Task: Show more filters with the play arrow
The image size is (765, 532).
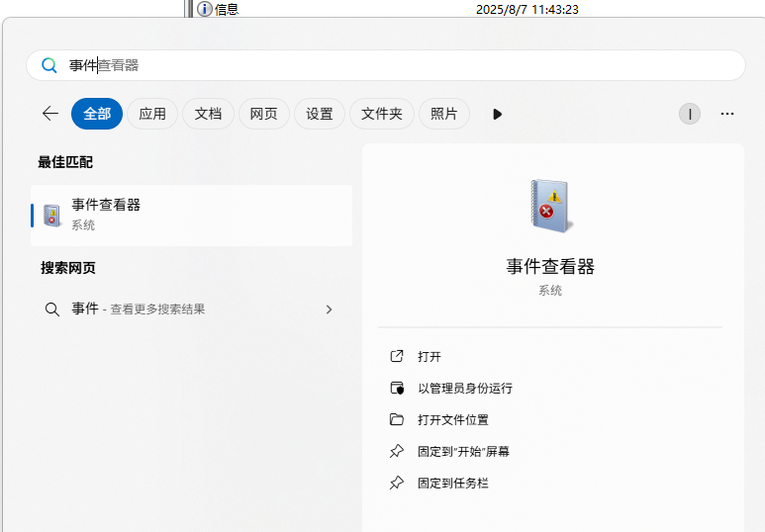Action: (x=497, y=114)
